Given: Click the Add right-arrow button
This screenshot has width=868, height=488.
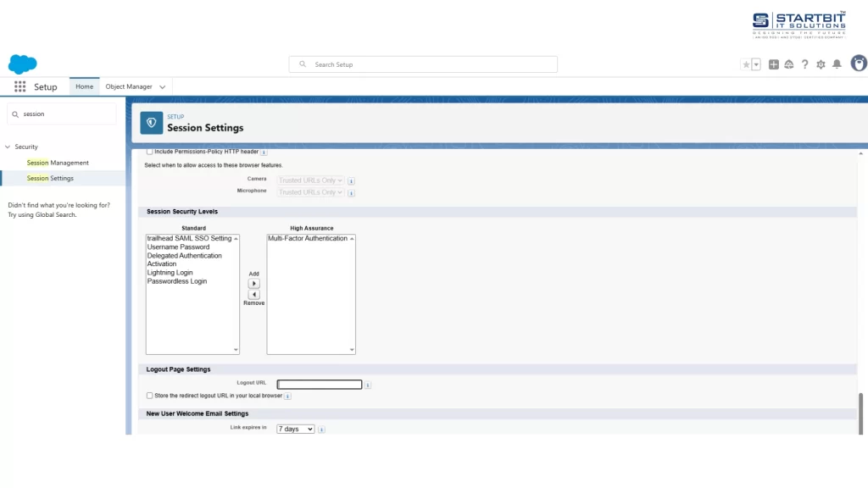Looking at the screenshot, I should click(x=253, y=284).
